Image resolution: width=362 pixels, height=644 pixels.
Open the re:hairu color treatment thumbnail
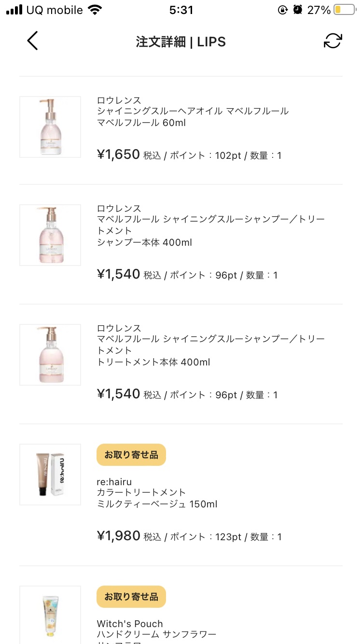click(x=50, y=475)
